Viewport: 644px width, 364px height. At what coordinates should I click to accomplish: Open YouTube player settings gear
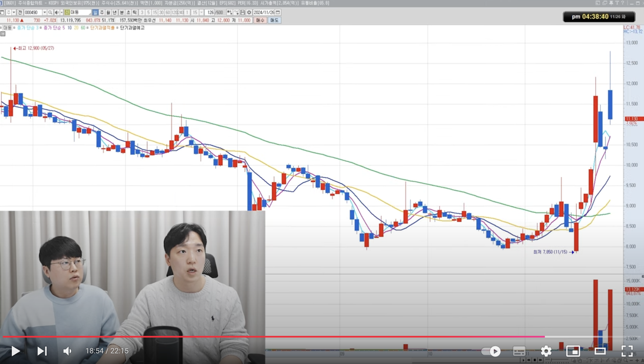[546, 351]
